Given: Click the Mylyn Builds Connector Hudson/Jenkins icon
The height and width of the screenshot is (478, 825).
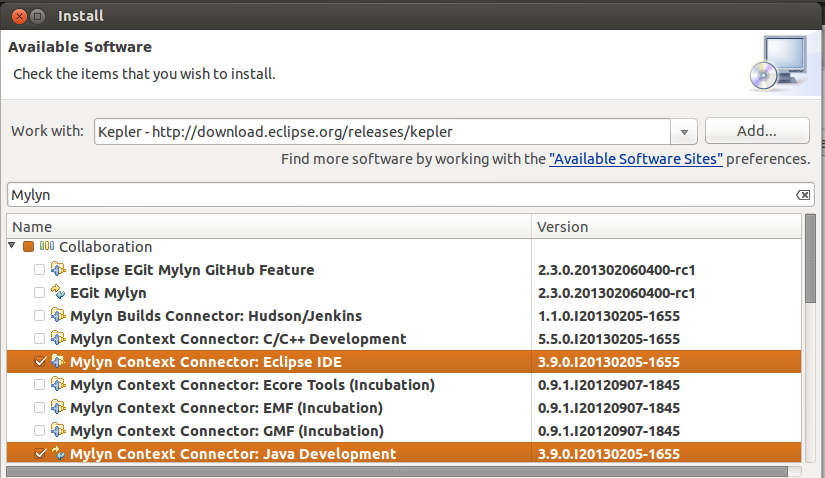Looking at the screenshot, I should (x=58, y=315).
